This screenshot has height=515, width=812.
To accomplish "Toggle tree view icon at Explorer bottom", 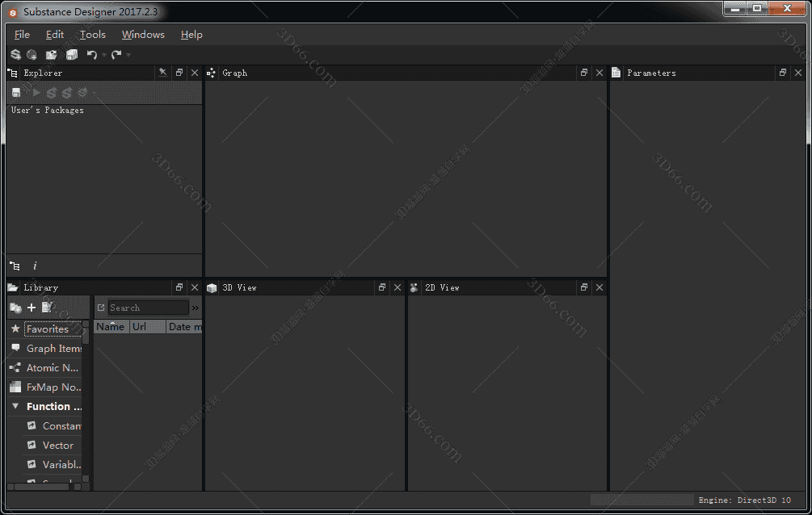I will (x=15, y=266).
